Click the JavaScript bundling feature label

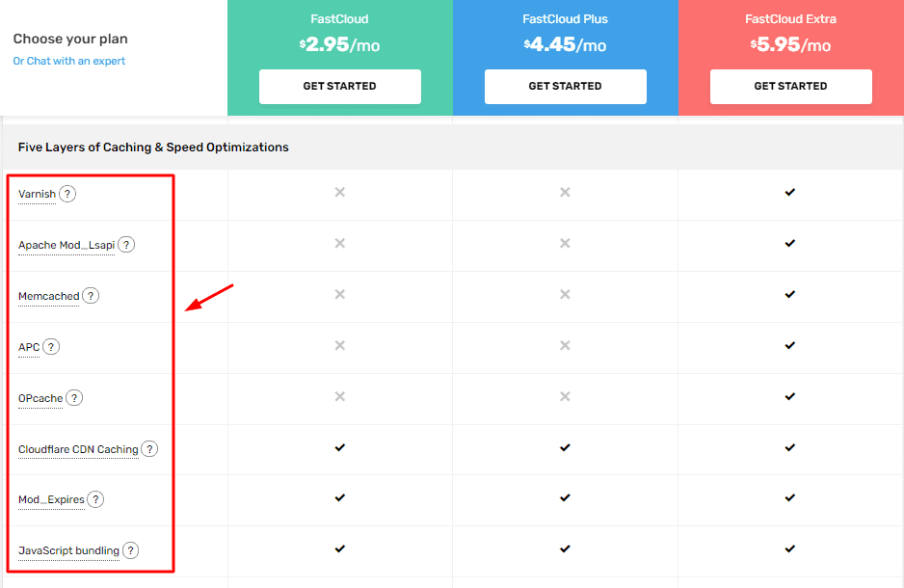(x=68, y=550)
